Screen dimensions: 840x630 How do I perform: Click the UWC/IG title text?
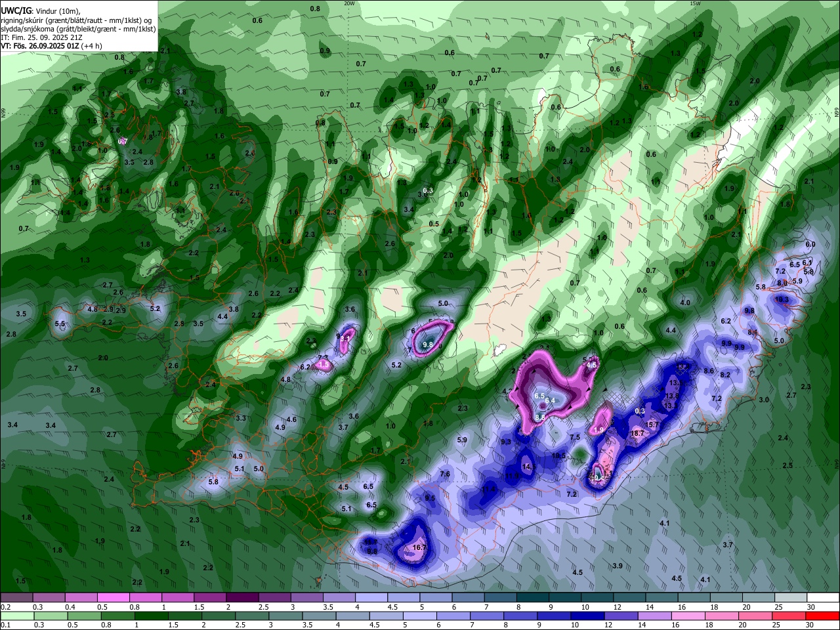click(16, 10)
